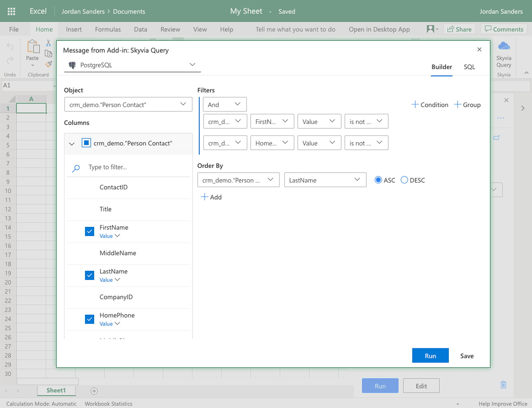Click the Format Painter brush icon
The image size is (532, 408).
point(48,64)
